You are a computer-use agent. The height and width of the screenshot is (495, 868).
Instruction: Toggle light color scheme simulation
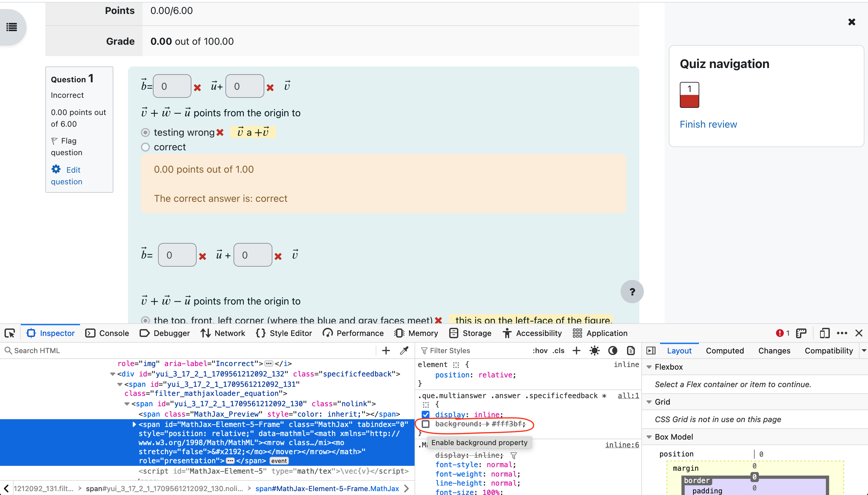pyautogui.click(x=594, y=351)
